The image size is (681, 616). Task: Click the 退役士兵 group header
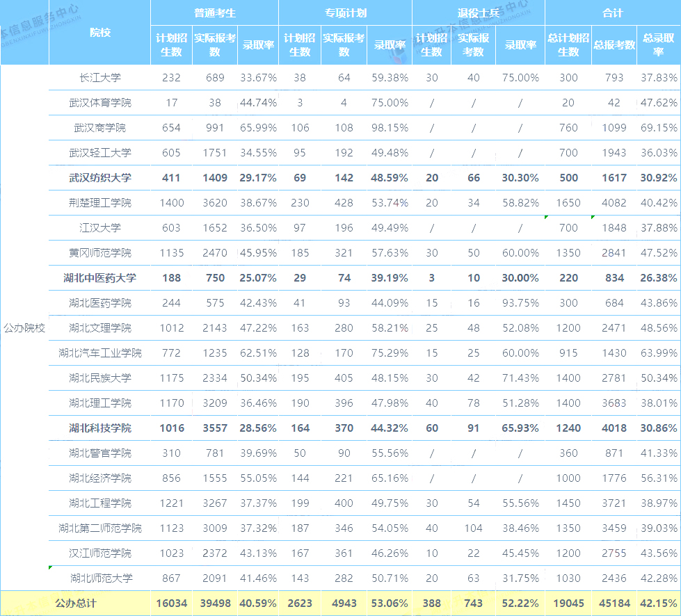(478, 13)
